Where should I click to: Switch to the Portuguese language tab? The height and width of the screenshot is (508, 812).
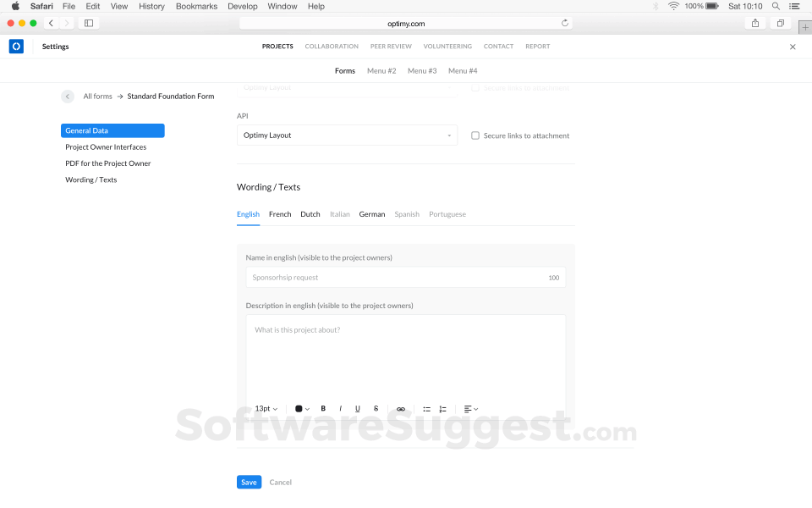[x=447, y=214]
